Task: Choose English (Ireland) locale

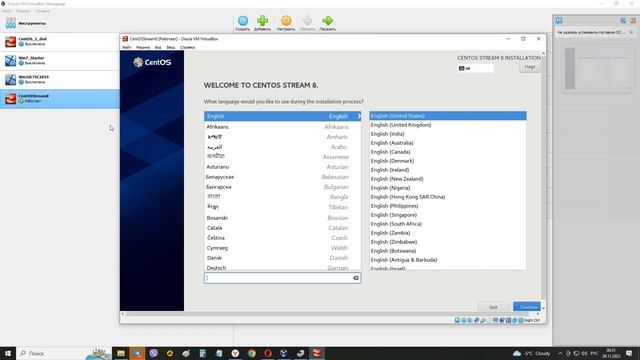Action: (448, 170)
